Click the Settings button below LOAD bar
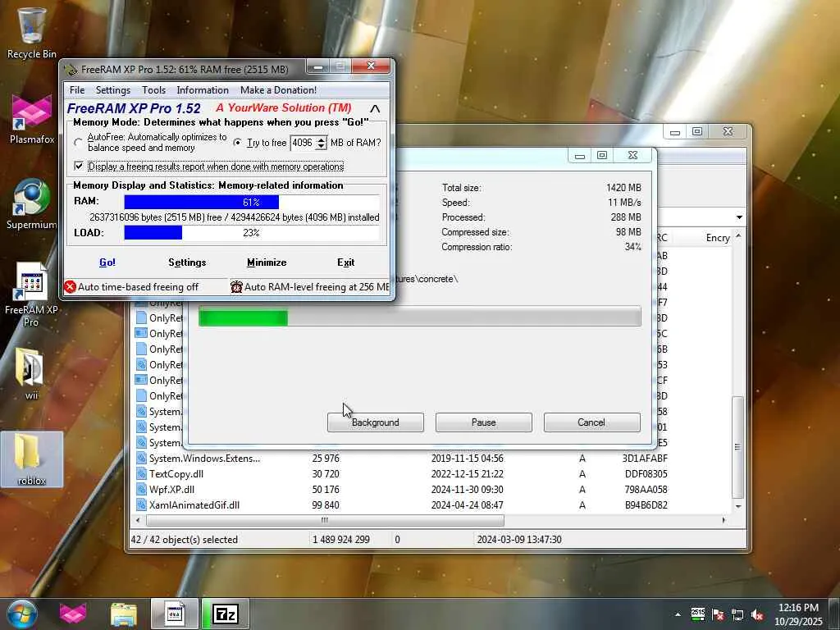 (187, 262)
